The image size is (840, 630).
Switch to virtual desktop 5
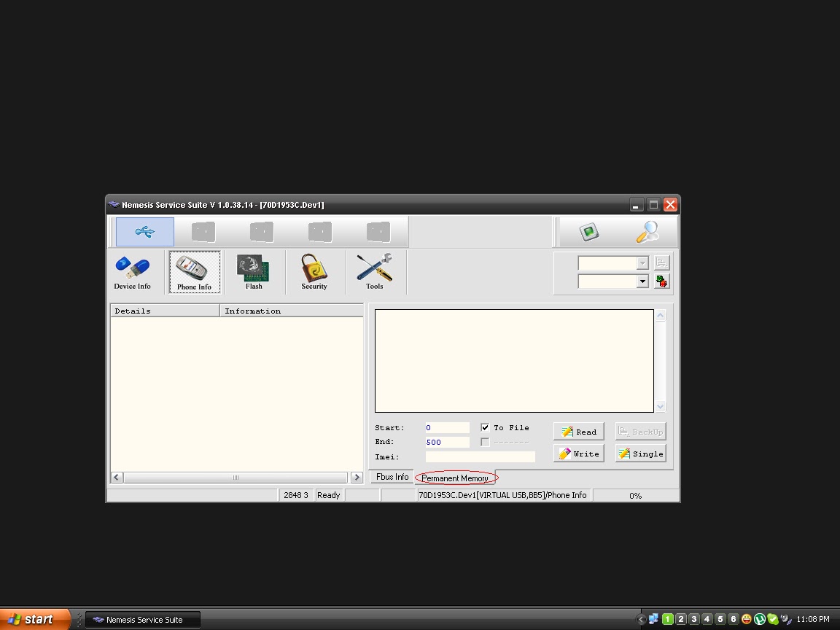[720, 619]
